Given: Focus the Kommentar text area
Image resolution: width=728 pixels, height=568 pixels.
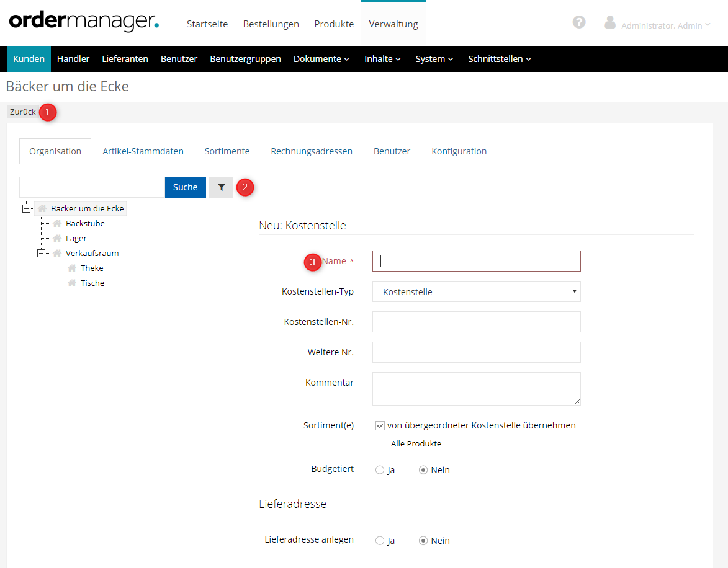Looking at the screenshot, I should click(x=476, y=389).
